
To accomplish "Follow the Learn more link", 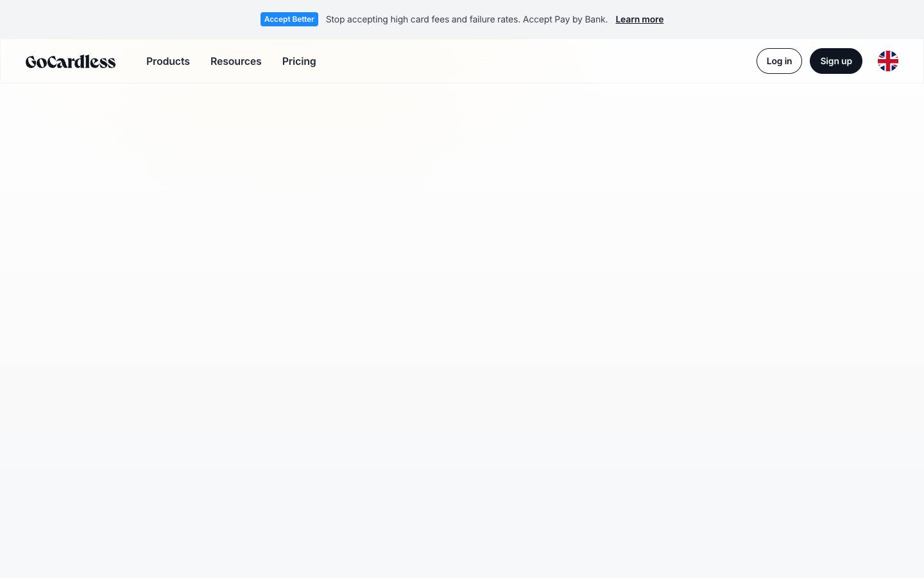I will (640, 19).
